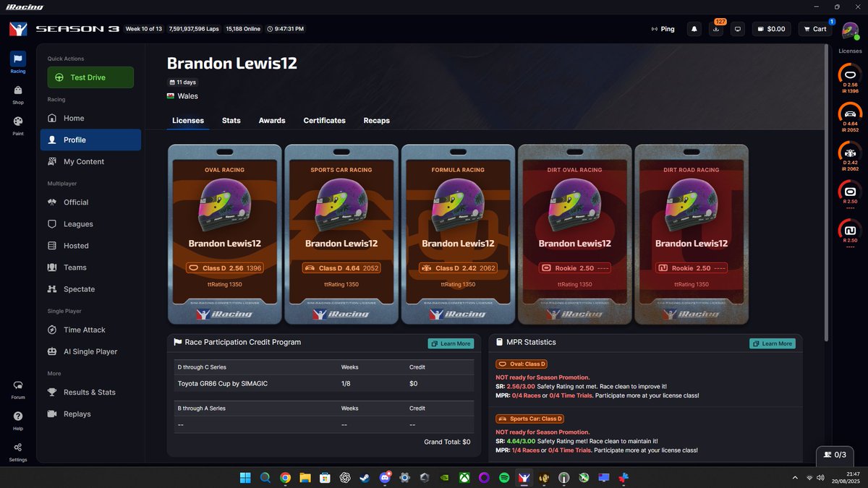The width and height of the screenshot is (868, 488).
Task: Select the Oval Racing license card
Action: (224, 234)
